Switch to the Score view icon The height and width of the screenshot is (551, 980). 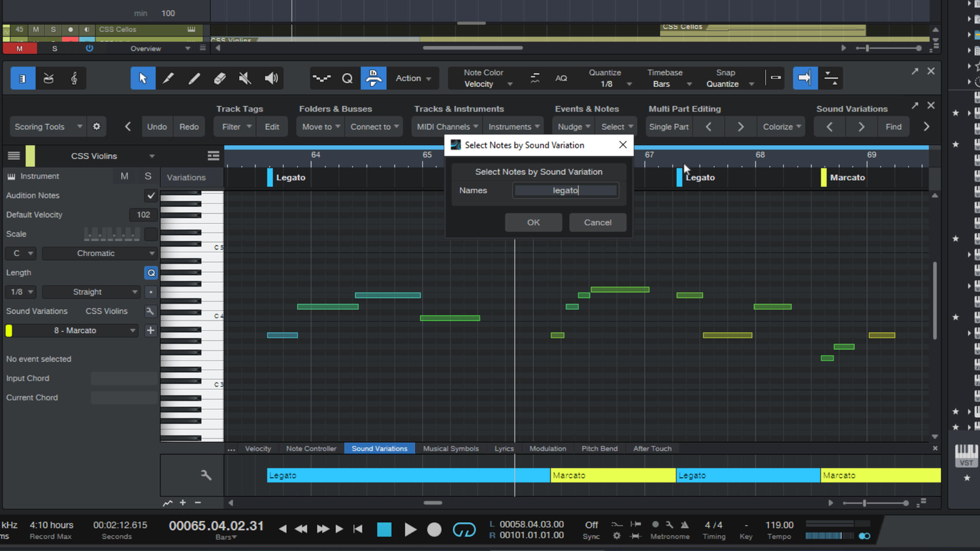pos(73,78)
